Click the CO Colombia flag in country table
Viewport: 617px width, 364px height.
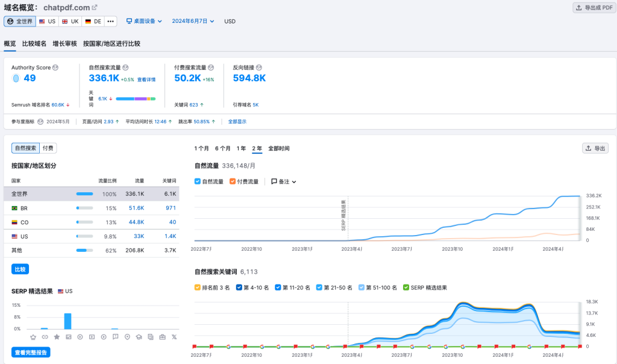(x=14, y=222)
